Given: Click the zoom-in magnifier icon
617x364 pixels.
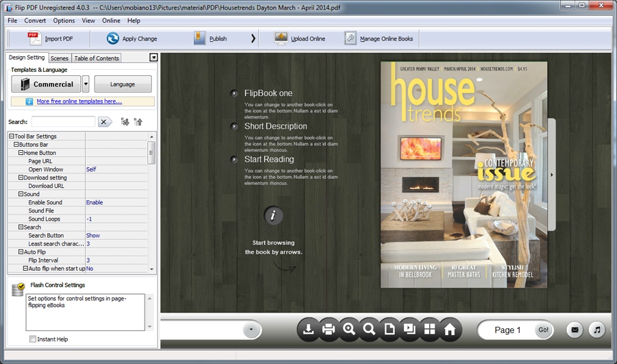Looking at the screenshot, I should 349,329.
